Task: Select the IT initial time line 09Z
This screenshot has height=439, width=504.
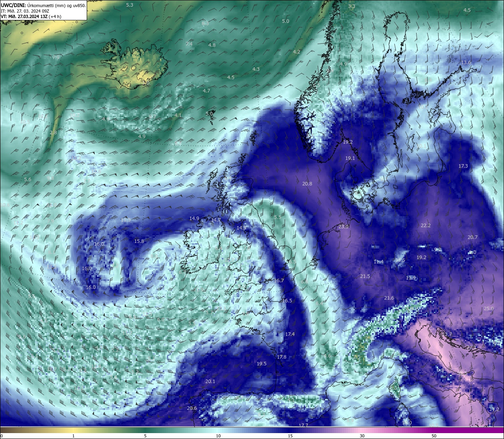Action: click(x=25, y=11)
